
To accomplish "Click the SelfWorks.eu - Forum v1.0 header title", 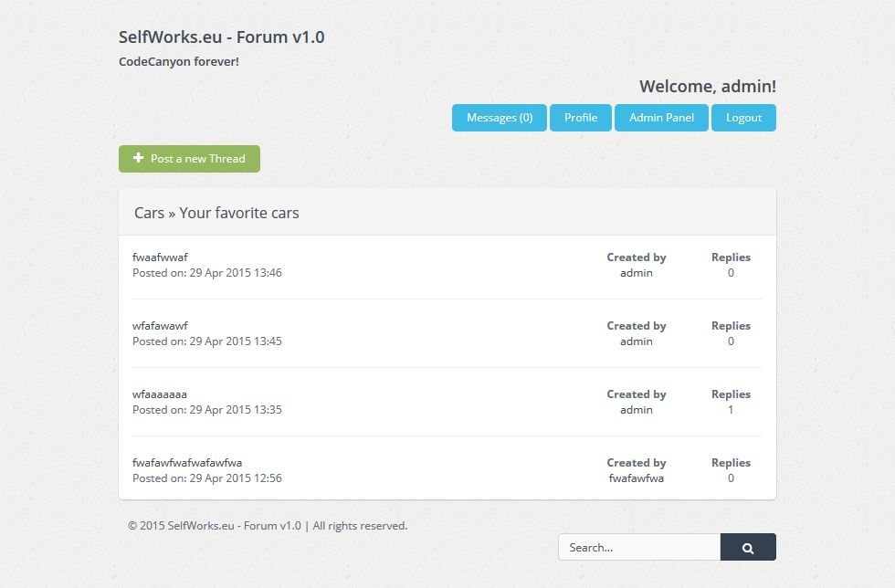I will coord(221,37).
